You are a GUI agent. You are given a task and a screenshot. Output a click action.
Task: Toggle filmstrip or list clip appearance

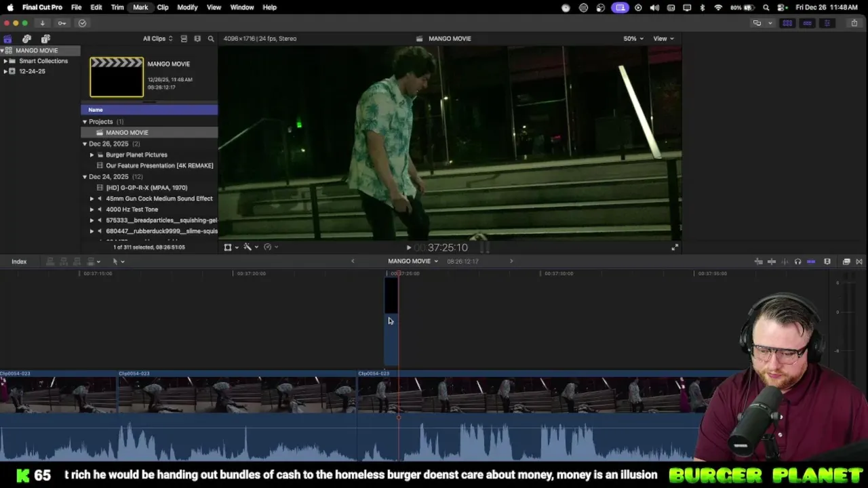[184, 39]
